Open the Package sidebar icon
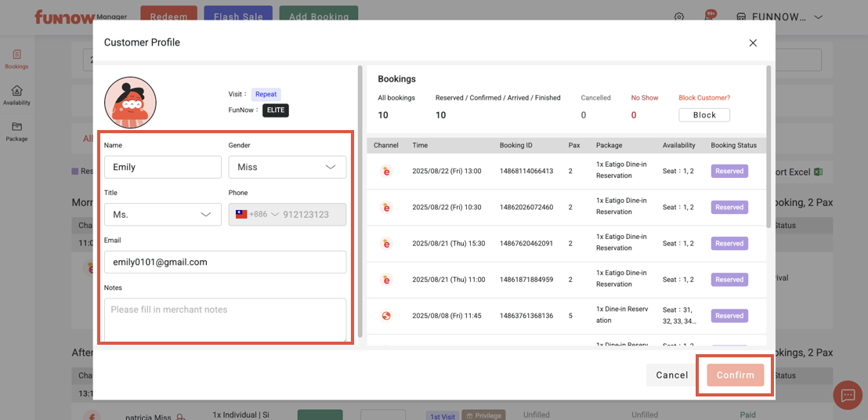This screenshot has height=420, width=868. coord(16,131)
